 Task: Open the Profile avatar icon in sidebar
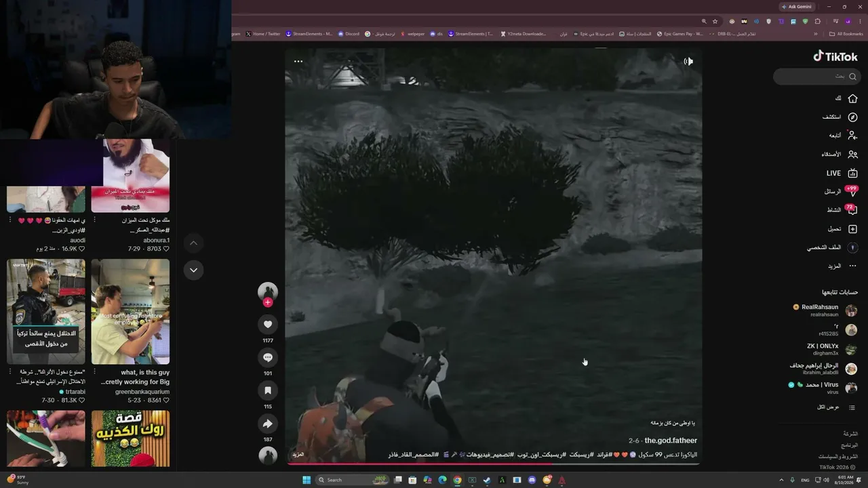[x=852, y=247]
